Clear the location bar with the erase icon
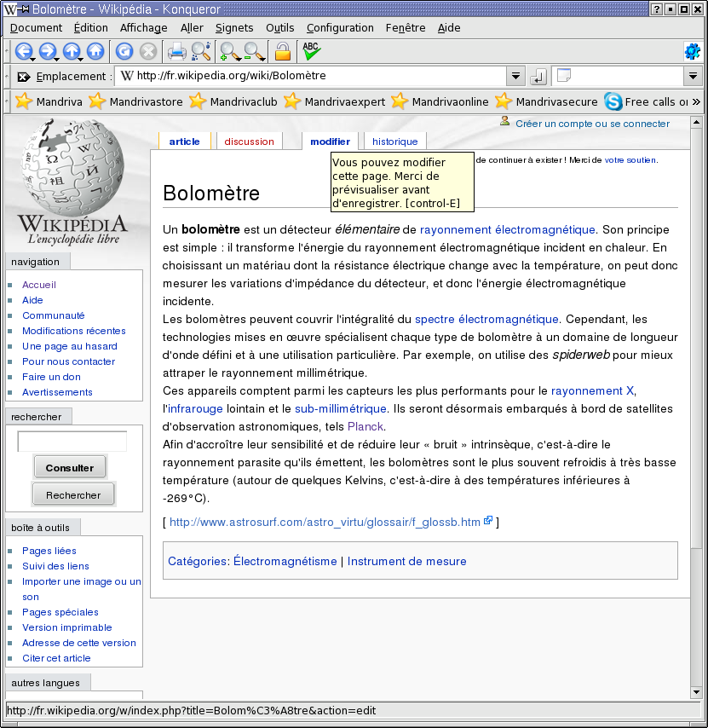The height and width of the screenshot is (728, 708). (24, 77)
